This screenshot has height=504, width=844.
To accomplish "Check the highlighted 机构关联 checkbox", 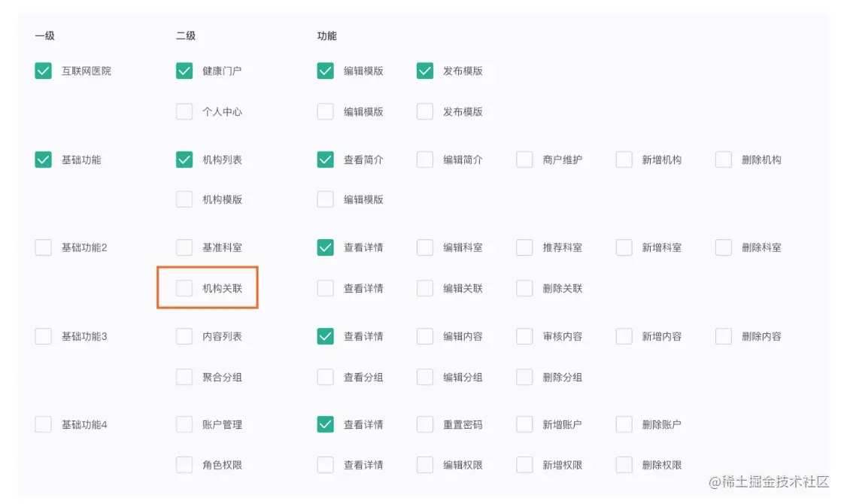I will [x=184, y=287].
